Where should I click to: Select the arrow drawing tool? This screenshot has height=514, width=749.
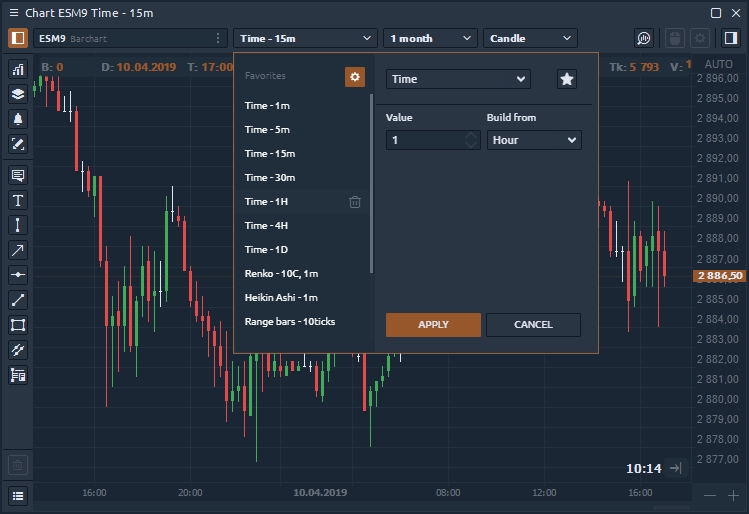pyautogui.click(x=18, y=250)
